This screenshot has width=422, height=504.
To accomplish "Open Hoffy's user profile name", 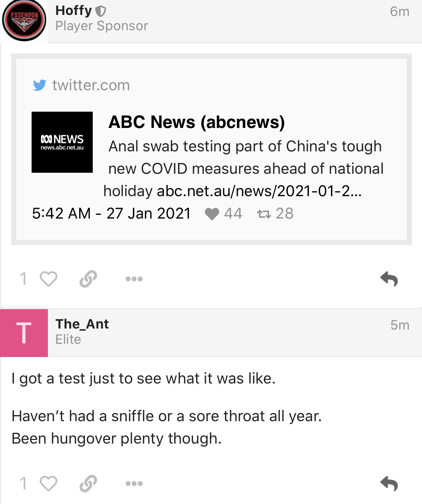I will pos(74,11).
